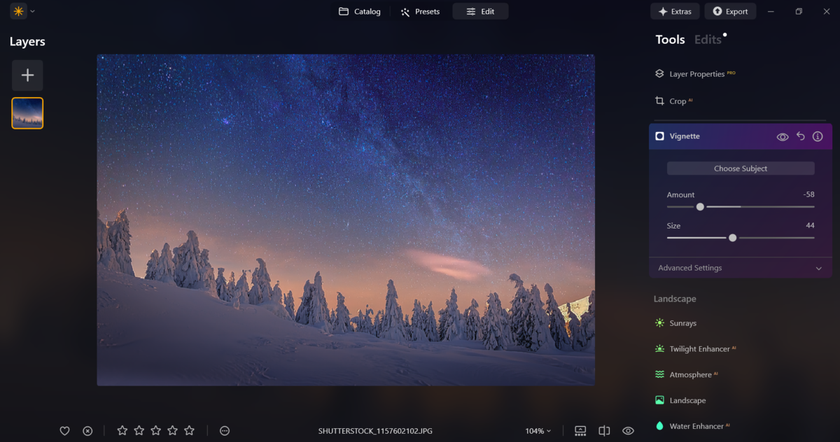Add a new layer with plus button
Viewport: 840px width, 442px height.
click(x=27, y=75)
